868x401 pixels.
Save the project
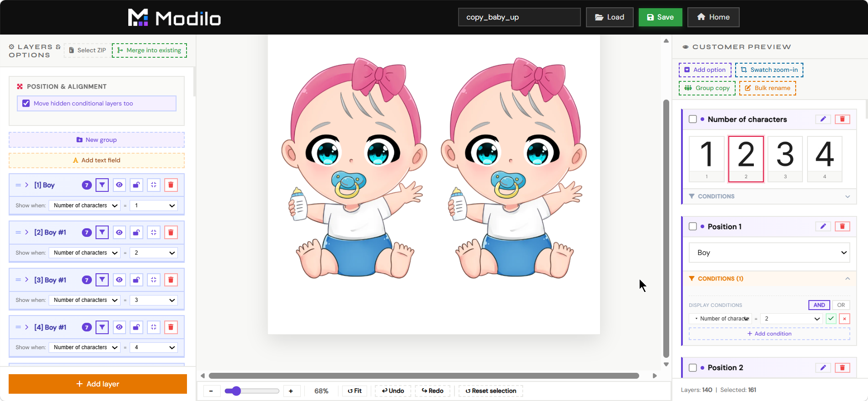coord(661,17)
